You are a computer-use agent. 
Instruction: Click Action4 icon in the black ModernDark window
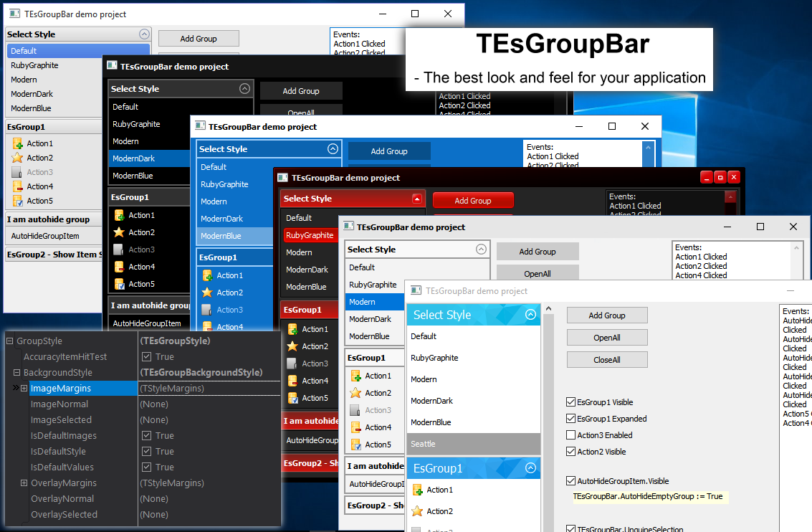coord(120,267)
